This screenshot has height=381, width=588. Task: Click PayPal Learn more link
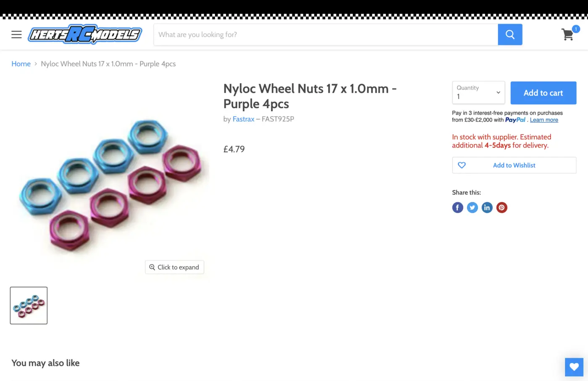[544, 120]
